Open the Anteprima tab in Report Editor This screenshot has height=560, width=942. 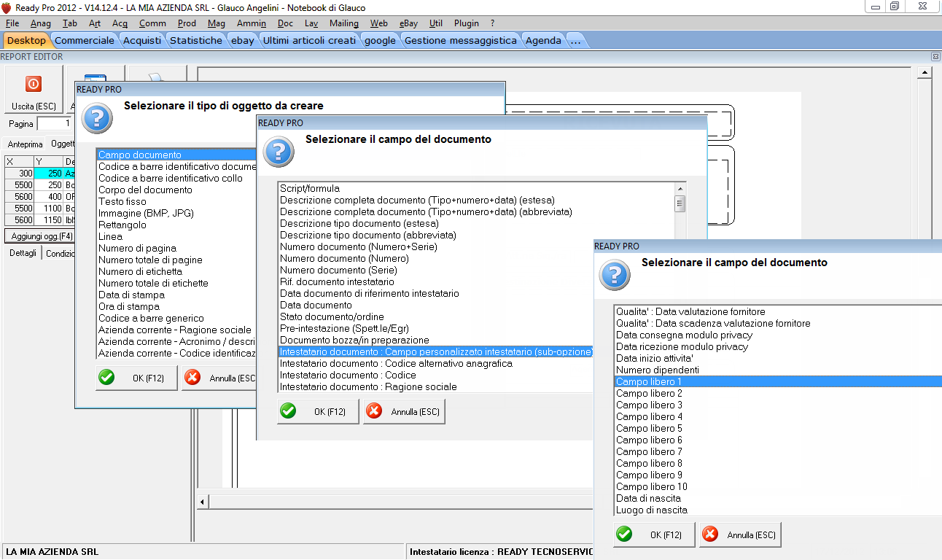pos(25,144)
